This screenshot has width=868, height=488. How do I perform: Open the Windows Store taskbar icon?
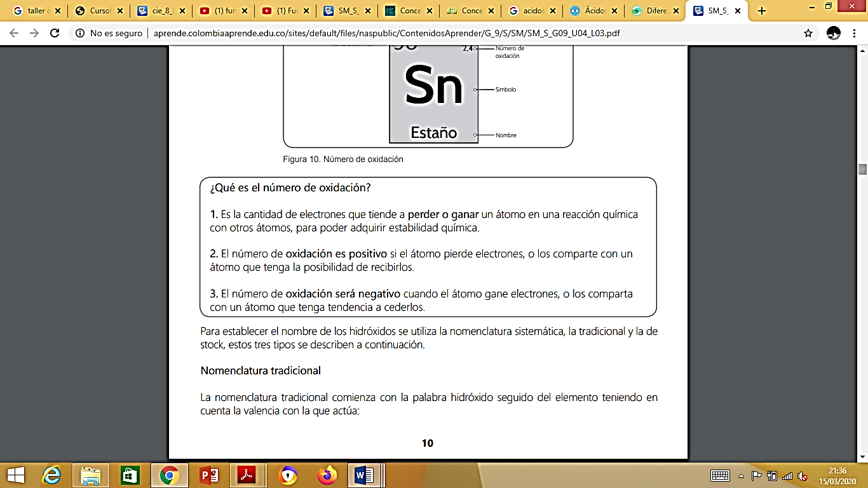(x=130, y=475)
